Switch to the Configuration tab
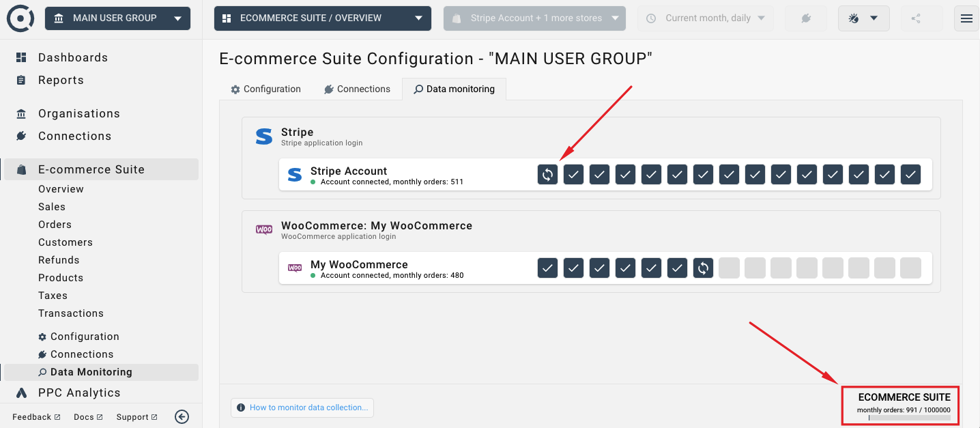The height and width of the screenshot is (428, 980). [265, 89]
